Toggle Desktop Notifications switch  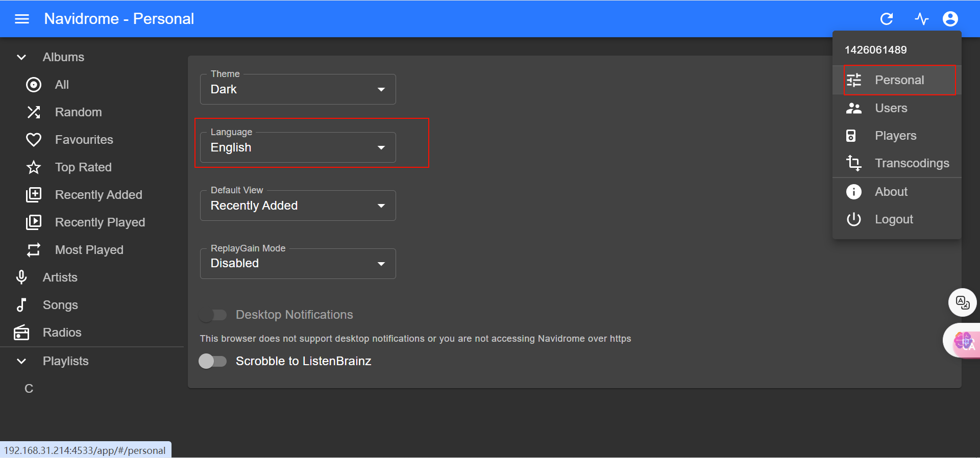(213, 315)
